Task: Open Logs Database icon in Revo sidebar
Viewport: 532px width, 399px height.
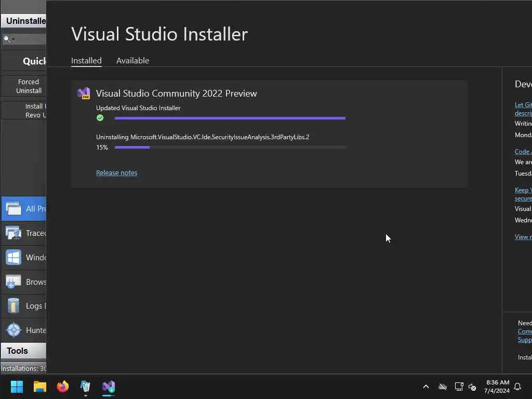Action: (14, 305)
